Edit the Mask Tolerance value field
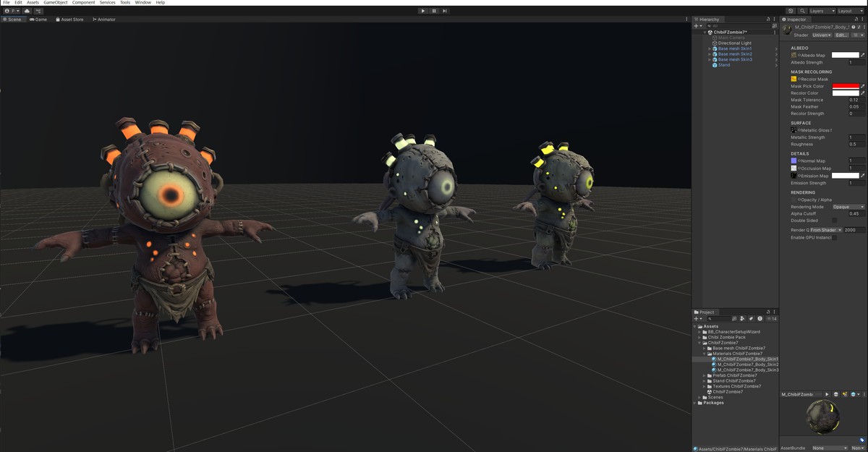Viewport: 868px width, 452px height. point(856,100)
